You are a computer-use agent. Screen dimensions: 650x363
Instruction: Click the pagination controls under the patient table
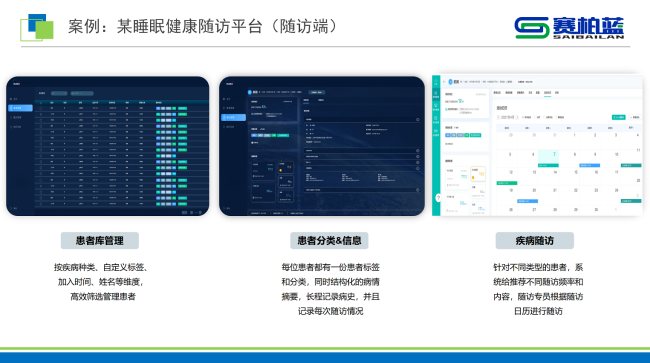(192, 212)
